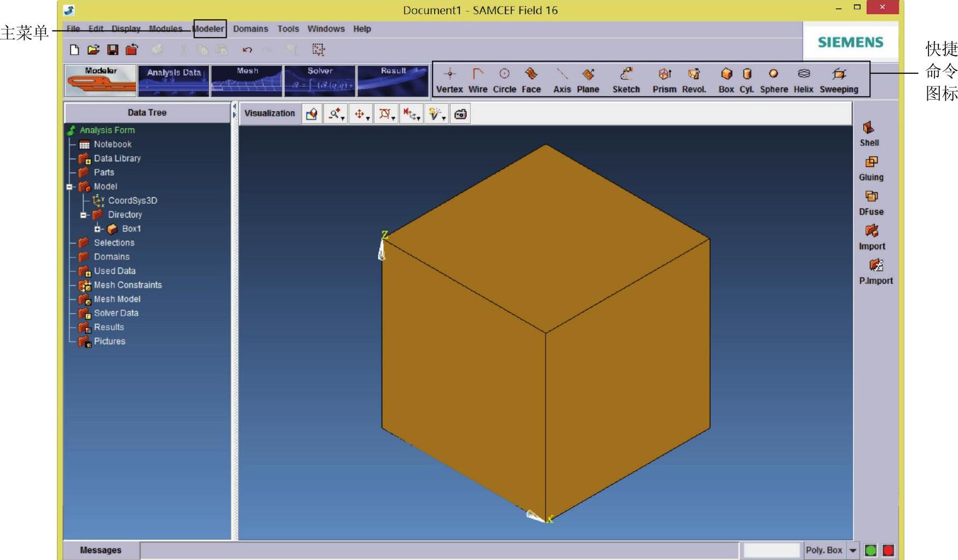Click the green status indicator button
This screenshot has height=560, width=958.
(870, 550)
